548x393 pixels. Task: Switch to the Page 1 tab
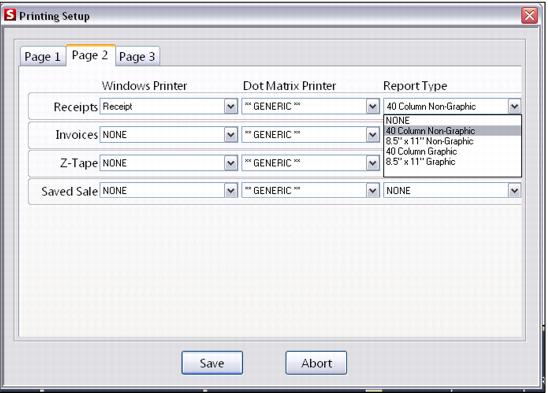pos(42,56)
